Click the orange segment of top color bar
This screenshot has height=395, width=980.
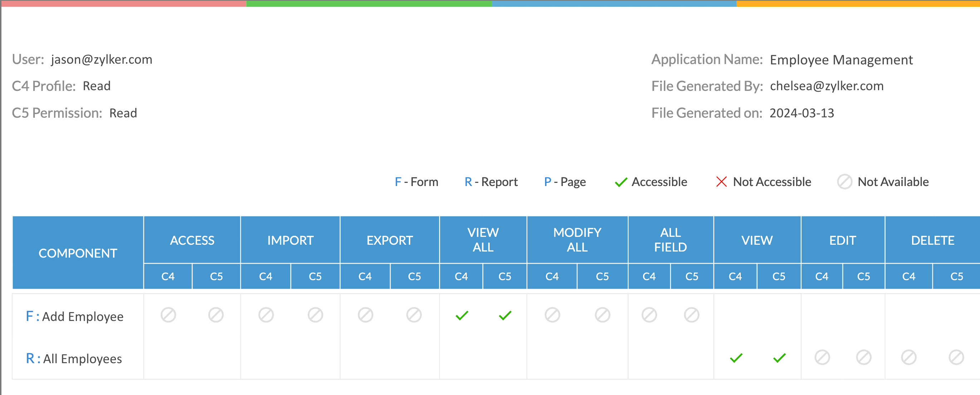click(858, 4)
